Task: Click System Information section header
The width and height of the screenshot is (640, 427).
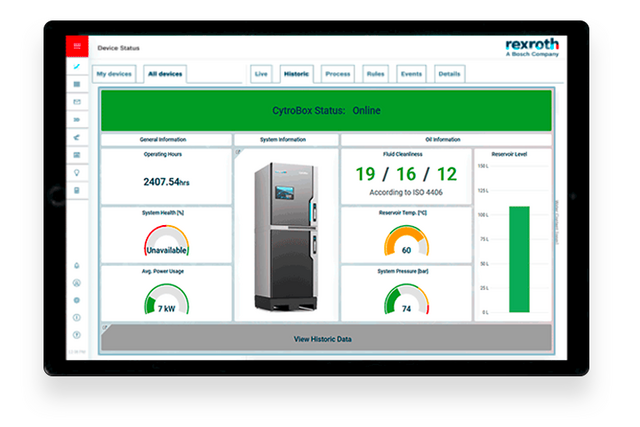Action: [286, 140]
